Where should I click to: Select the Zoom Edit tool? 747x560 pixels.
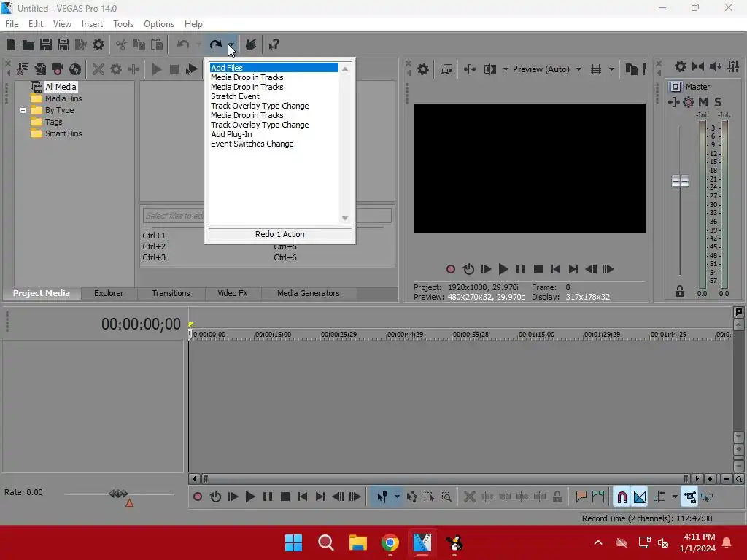pos(446,497)
